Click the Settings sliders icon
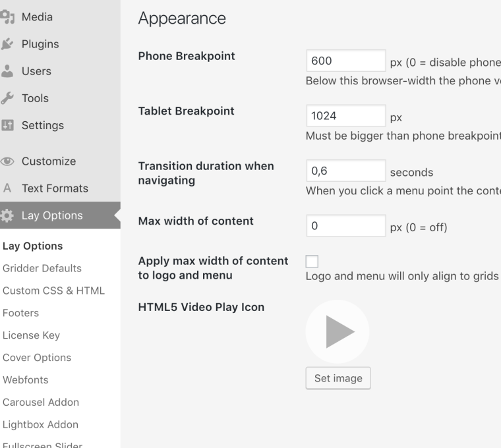 point(7,125)
